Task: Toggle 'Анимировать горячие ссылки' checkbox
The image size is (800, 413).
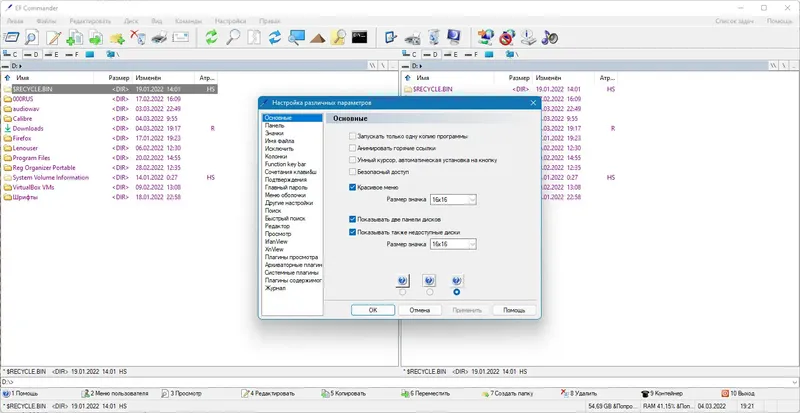Action: (352, 148)
